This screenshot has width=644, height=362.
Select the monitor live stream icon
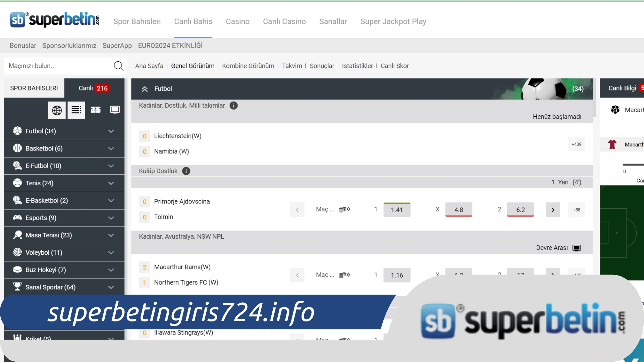tap(115, 110)
